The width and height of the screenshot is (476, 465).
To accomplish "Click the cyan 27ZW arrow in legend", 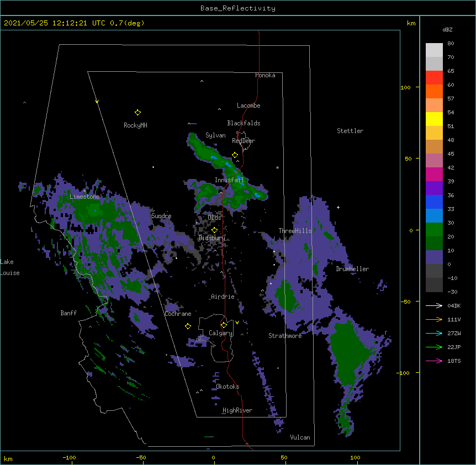I will click(434, 333).
